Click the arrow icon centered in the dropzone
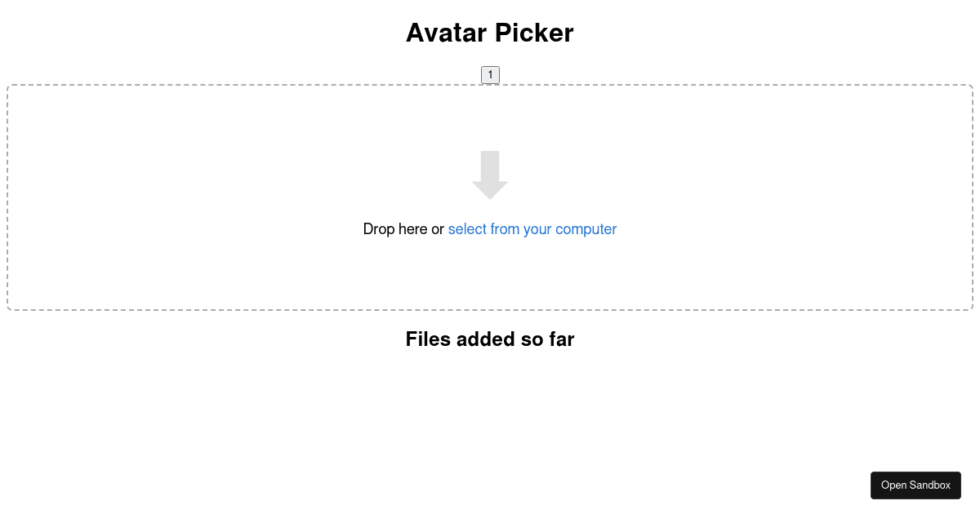 pos(489,174)
